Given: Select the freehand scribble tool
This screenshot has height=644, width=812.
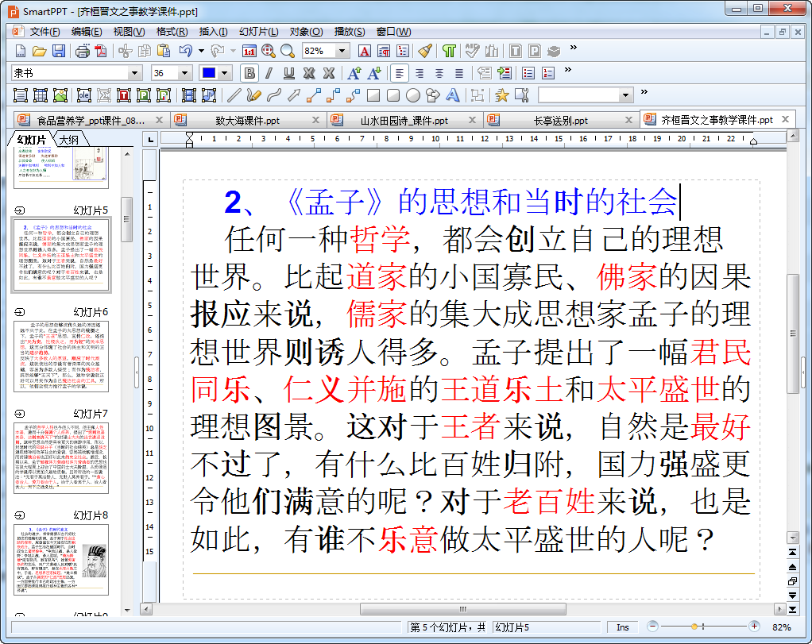Looking at the screenshot, I should [x=253, y=95].
